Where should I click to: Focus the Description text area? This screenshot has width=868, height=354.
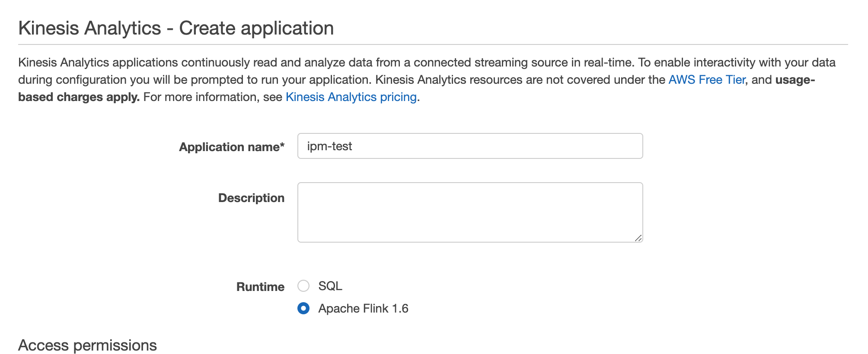[469, 212]
